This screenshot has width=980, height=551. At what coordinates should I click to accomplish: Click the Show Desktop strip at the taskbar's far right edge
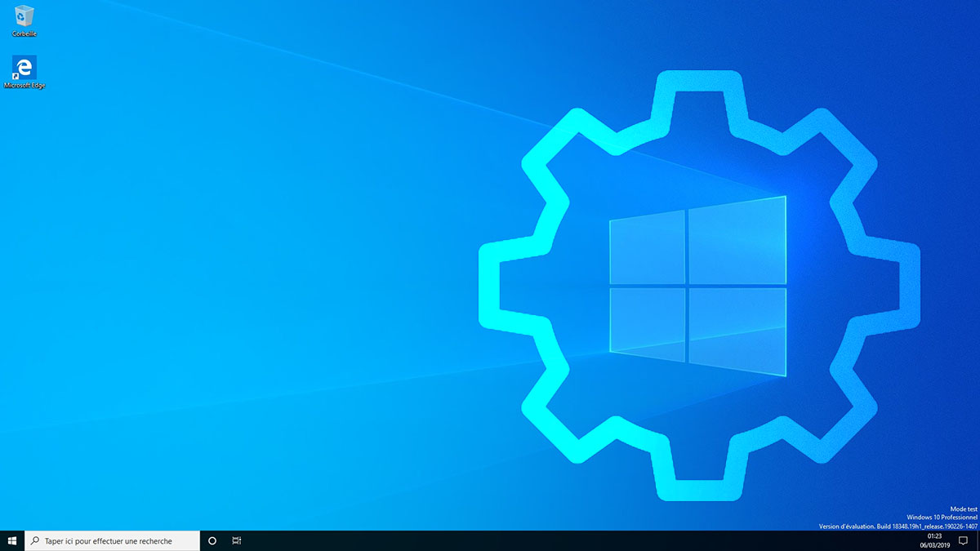click(978, 540)
